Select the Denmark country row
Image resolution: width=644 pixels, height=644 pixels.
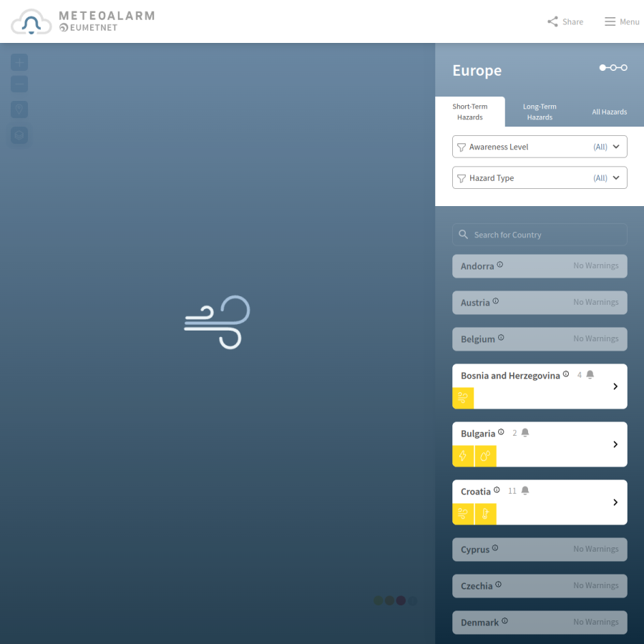coord(540,623)
